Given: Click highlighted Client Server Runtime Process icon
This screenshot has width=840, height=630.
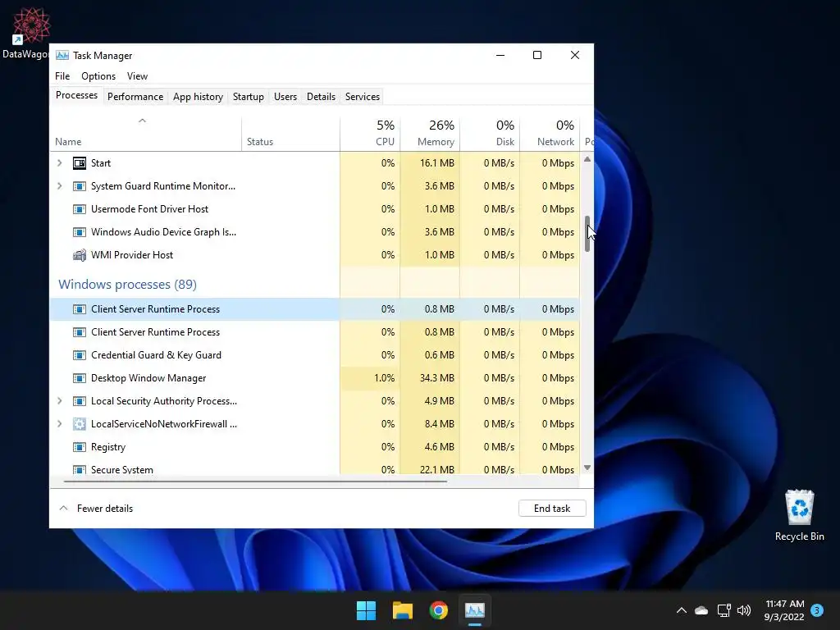Looking at the screenshot, I should pyautogui.click(x=80, y=309).
